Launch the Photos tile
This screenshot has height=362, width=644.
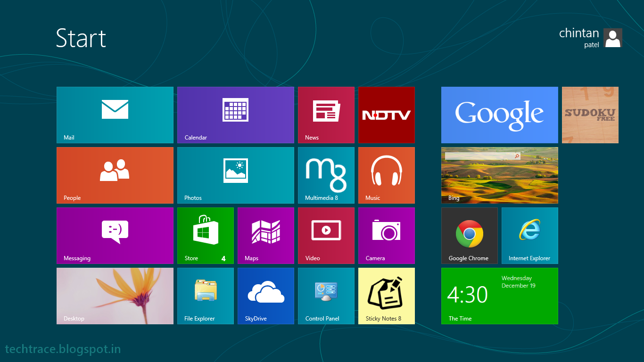point(236,175)
